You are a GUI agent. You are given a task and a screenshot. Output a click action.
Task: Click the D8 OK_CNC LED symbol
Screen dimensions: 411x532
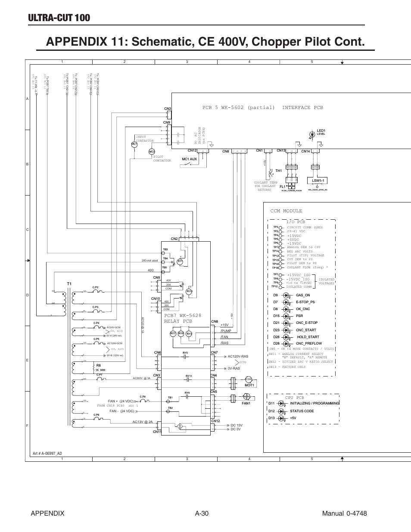point(287,309)
